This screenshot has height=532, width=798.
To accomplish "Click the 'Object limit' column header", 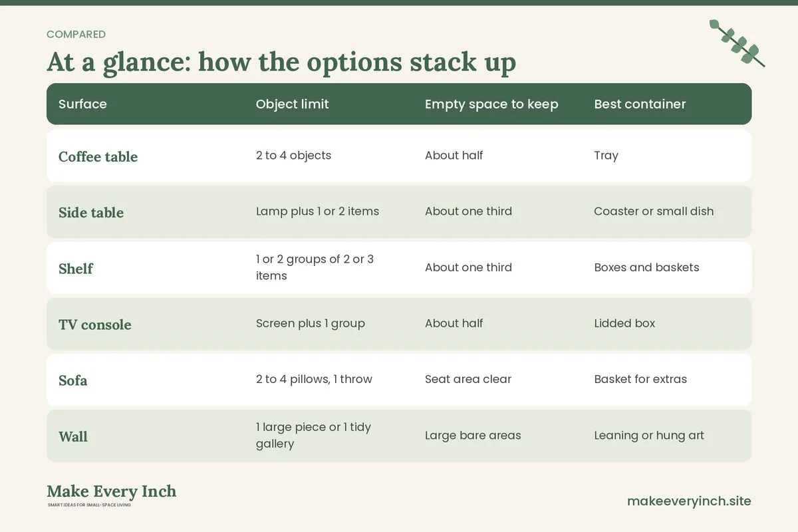I will point(292,104).
